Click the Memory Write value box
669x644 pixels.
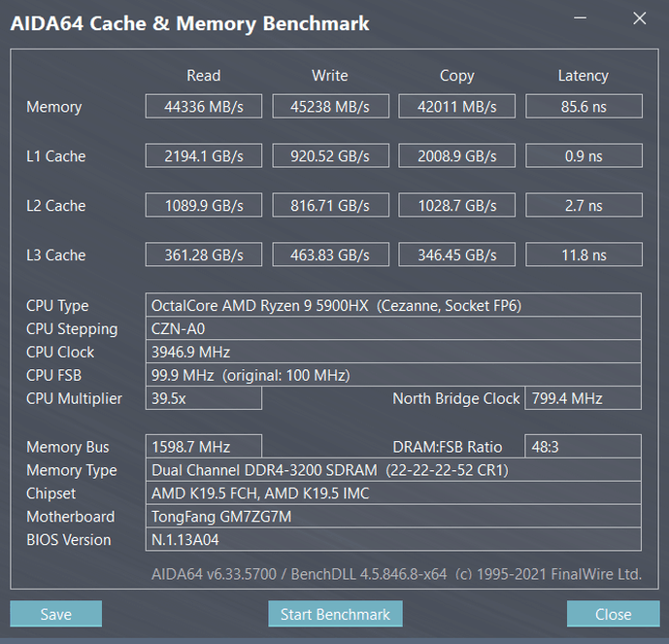point(330,107)
